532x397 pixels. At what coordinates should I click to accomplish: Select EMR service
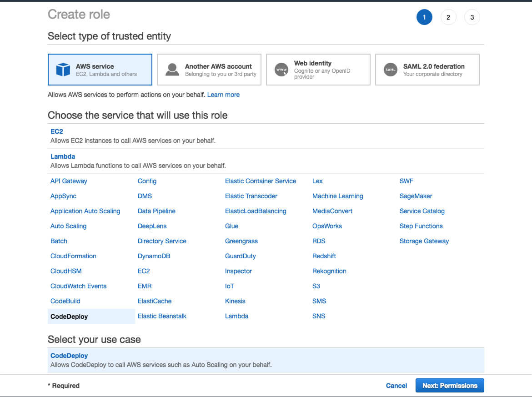click(145, 286)
